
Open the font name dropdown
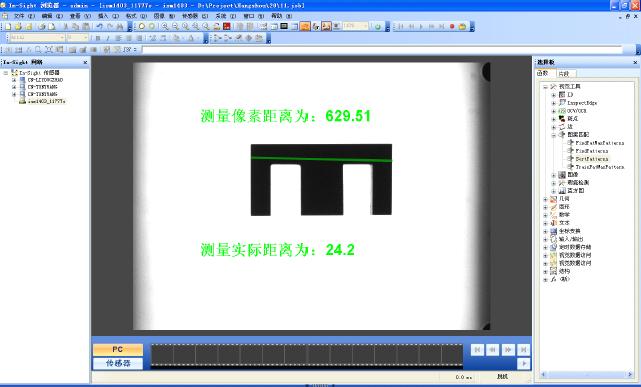click(x=37, y=38)
